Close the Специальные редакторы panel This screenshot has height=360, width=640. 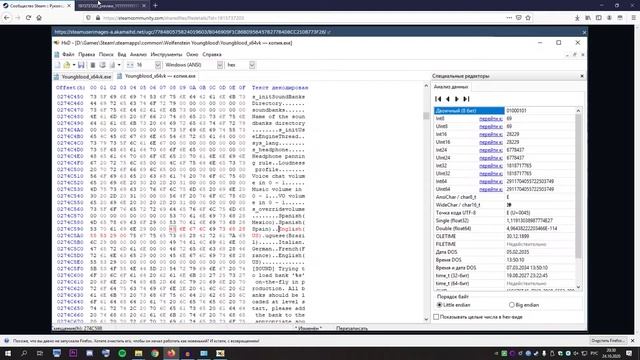[582, 76]
